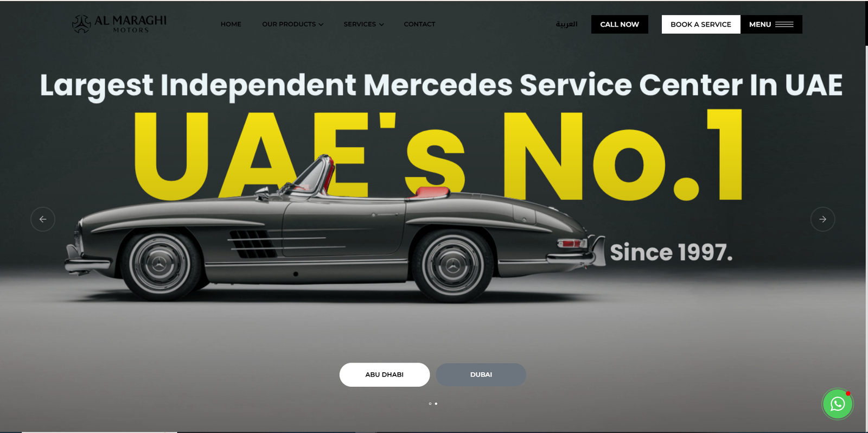Select the DUBAI location toggle
868x433 pixels.
tap(481, 375)
